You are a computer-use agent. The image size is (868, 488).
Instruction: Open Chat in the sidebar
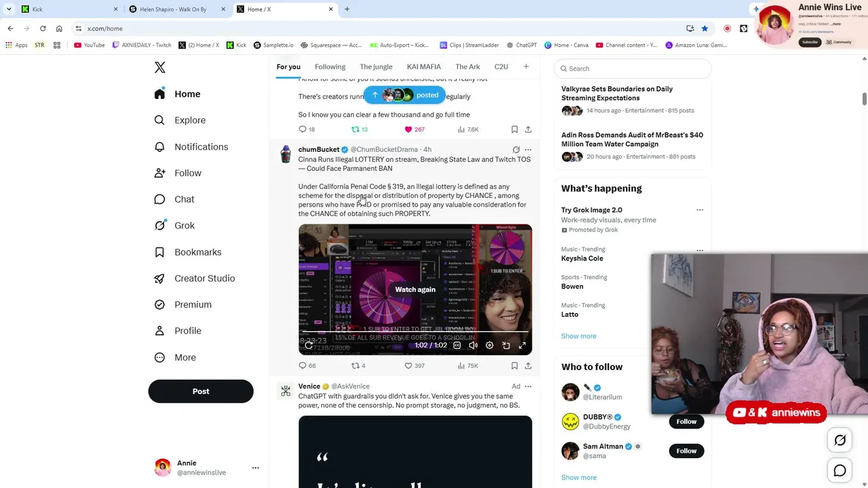point(174,199)
